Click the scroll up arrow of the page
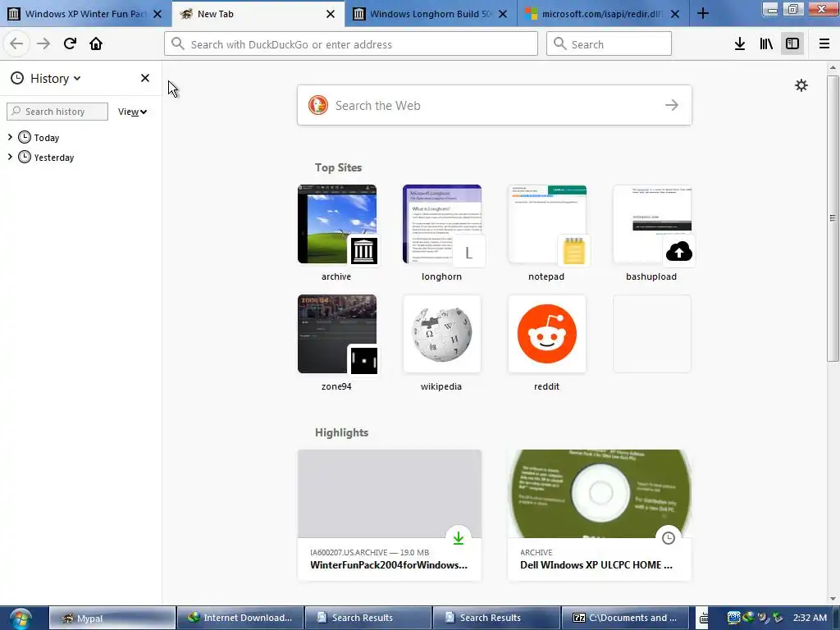840x630 pixels. [833, 67]
